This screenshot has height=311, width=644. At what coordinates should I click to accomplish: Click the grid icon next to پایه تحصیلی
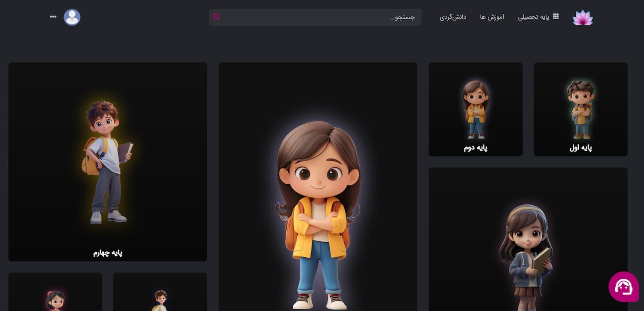[x=556, y=16]
